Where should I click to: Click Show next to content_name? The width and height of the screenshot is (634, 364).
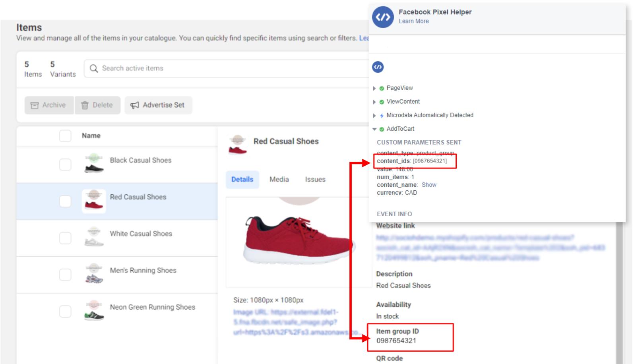[429, 185]
